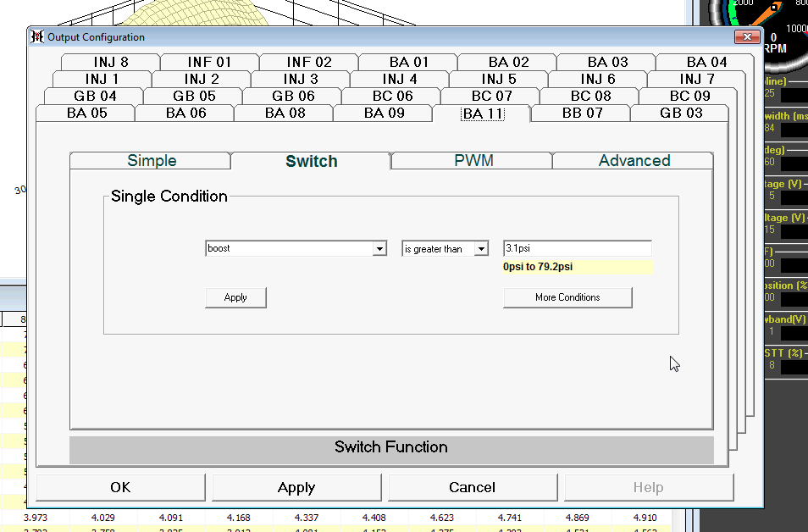Expand the 'is greater than' comparison dropdown

(481, 249)
